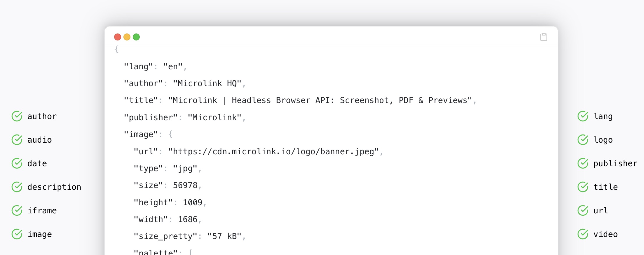Click the checkmark icon next to iframe
644x255 pixels.
coord(17,210)
